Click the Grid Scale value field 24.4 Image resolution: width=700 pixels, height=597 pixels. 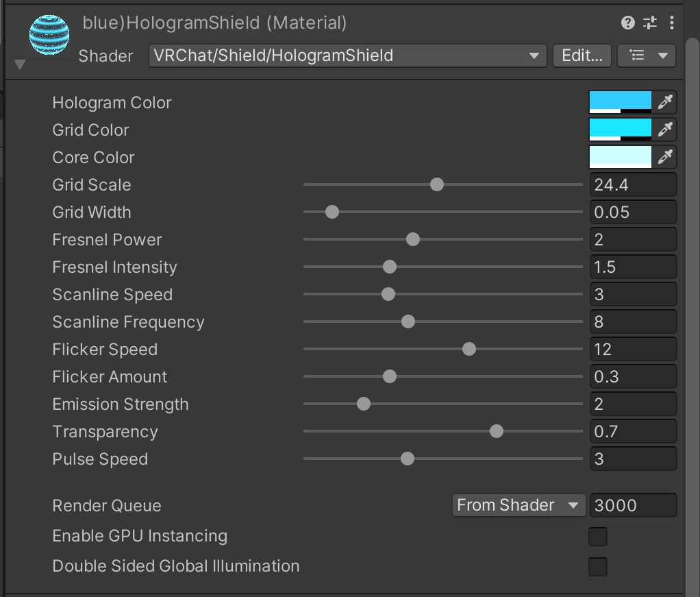[633, 184]
